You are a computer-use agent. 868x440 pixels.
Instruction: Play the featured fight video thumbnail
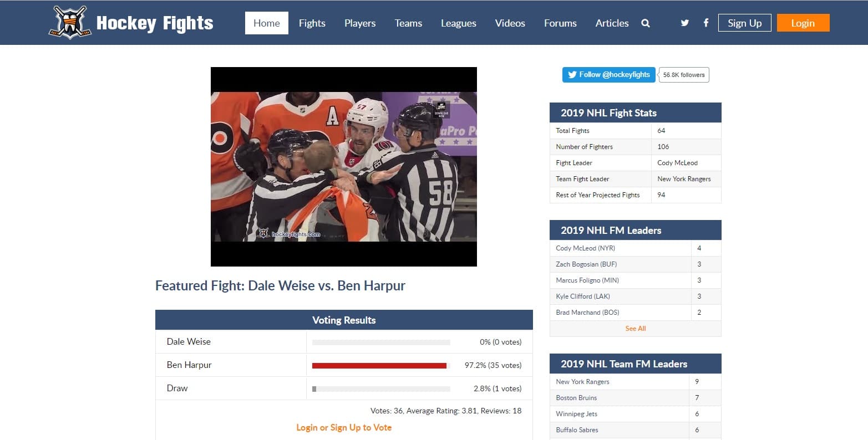tap(344, 166)
